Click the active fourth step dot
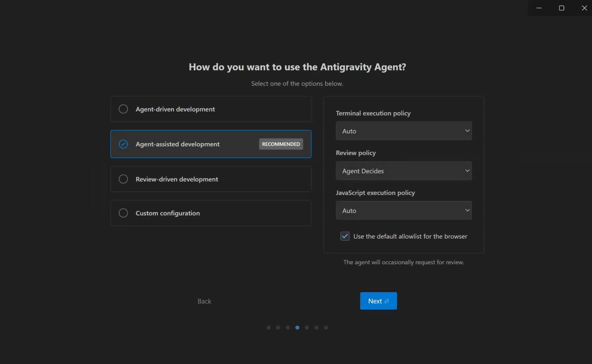Screen dimensions: 592x364 pyautogui.click(x=297, y=328)
